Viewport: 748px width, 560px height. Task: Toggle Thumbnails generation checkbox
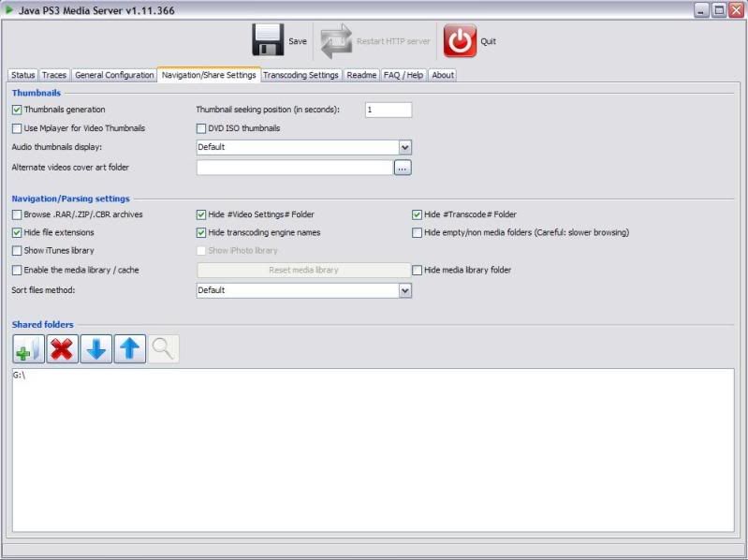click(17, 110)
